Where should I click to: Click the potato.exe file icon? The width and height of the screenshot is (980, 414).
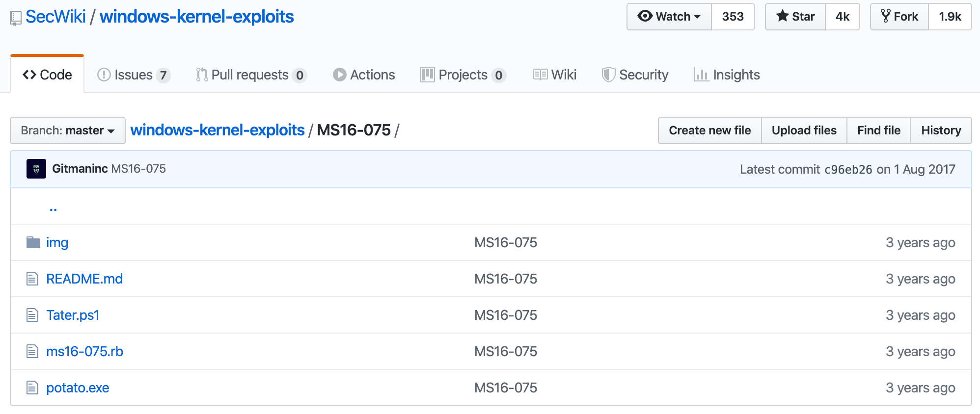click(32, 388)
